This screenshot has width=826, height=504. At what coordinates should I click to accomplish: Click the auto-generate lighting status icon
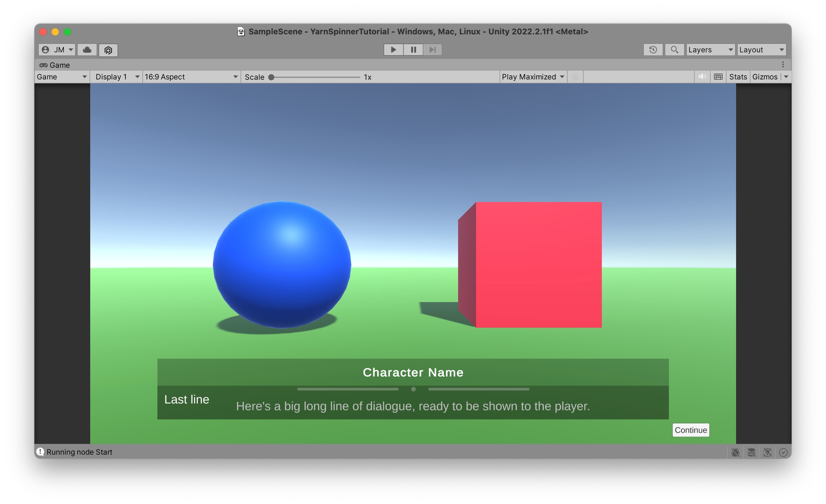[767, 452]
